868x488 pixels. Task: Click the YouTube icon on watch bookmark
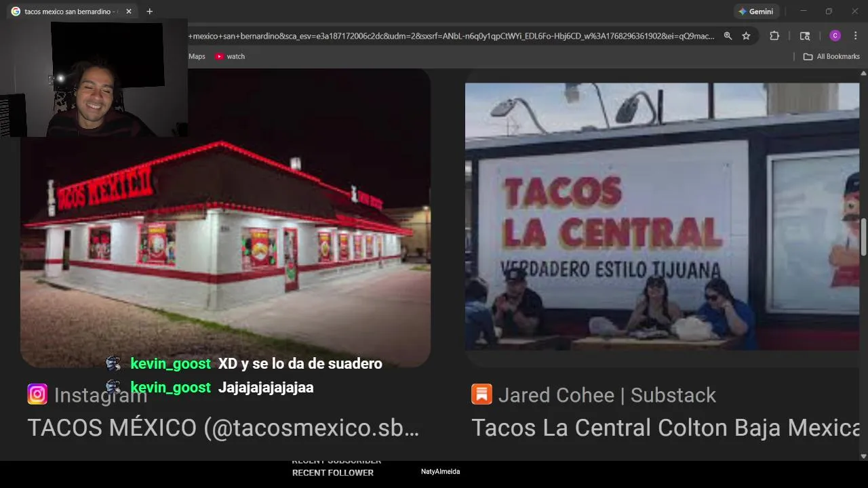pyautogui.click(x=219, y=56)
